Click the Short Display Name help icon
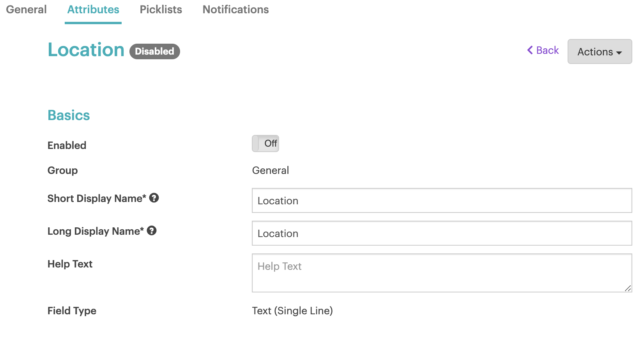 [x=154, y=198]
